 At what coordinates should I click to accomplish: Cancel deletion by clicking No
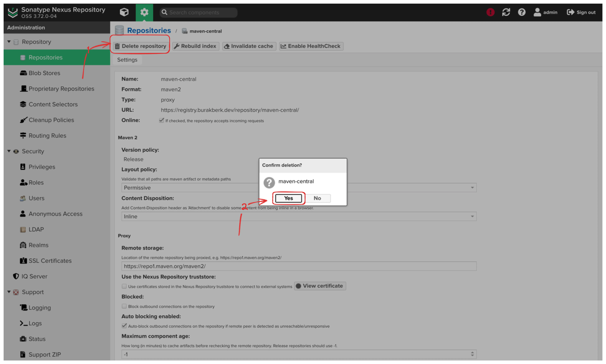point(317,198)
